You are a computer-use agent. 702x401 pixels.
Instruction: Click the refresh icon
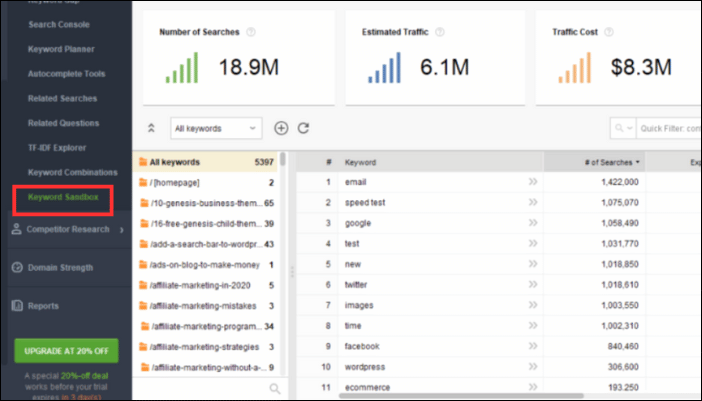point(304,128)
